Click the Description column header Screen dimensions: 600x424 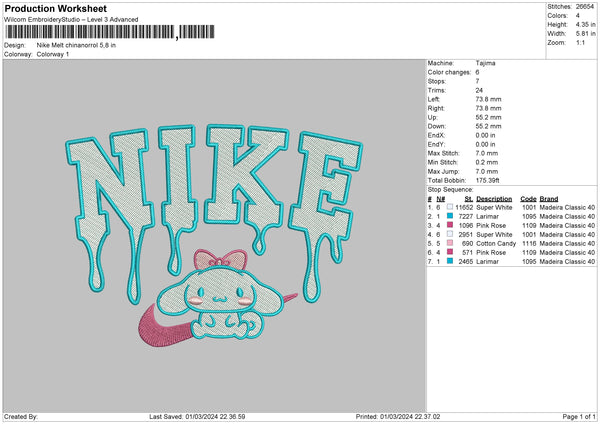coord(494,199)
